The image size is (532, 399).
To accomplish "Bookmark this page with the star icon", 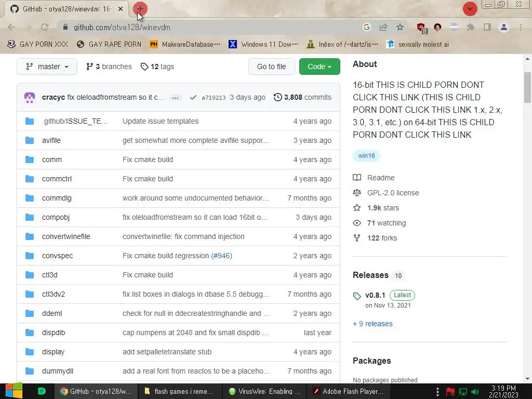I will coord(400,27).
